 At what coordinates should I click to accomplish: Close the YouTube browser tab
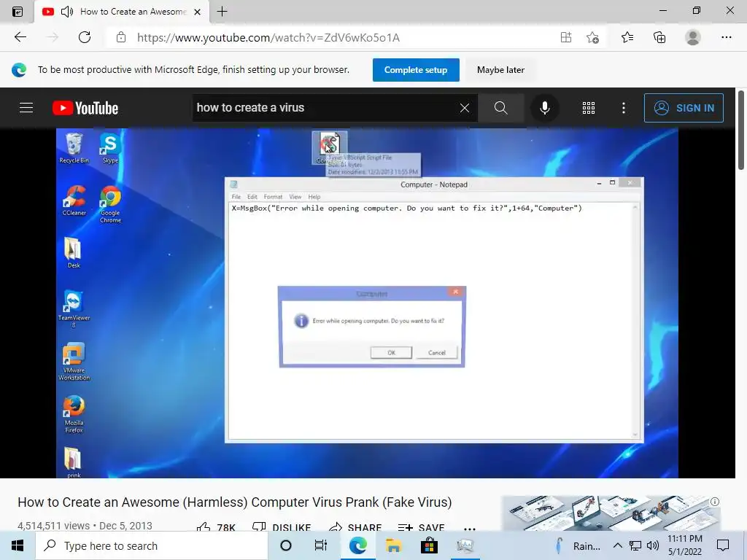tap(197, 12)
